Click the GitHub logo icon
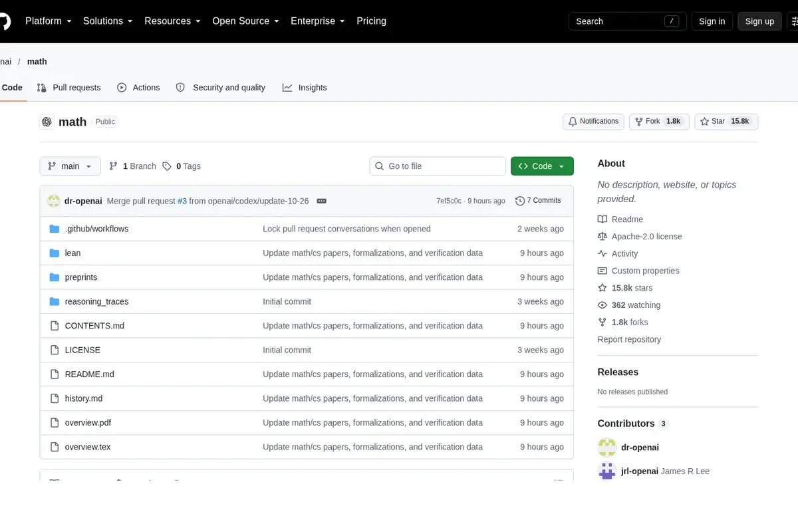The image size is (798, 532). pos(4,21)
